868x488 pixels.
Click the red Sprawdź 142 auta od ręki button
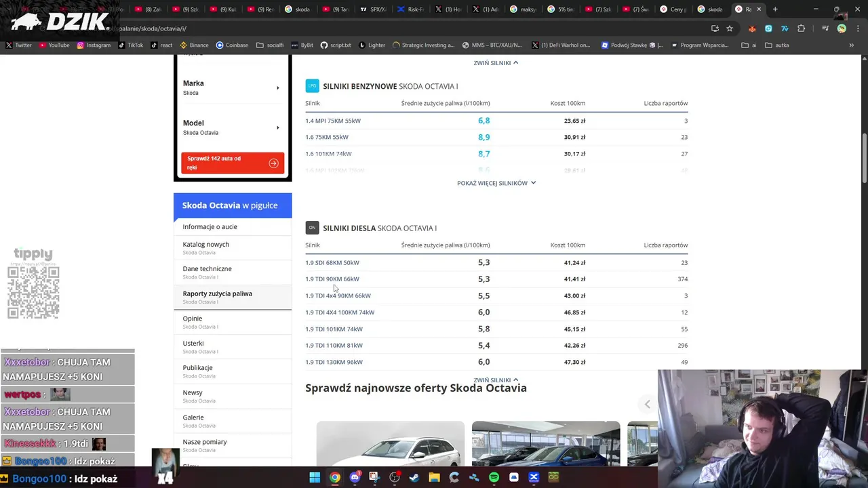(232, 163)
